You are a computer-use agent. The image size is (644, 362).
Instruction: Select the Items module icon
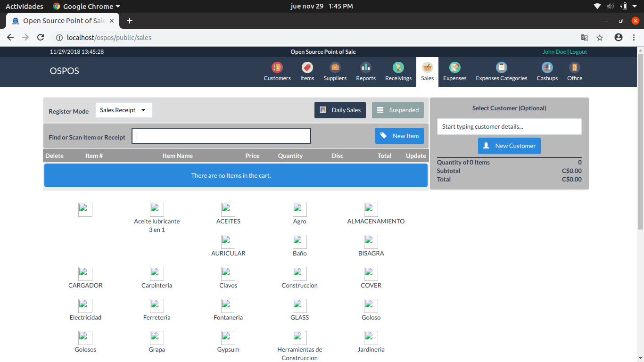click(x=307, y=71)
